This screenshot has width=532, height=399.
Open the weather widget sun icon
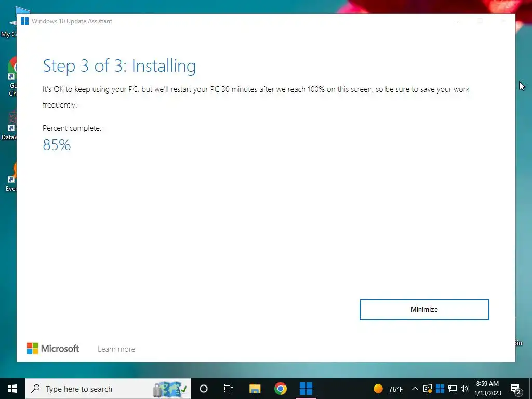tap(378, 389)
